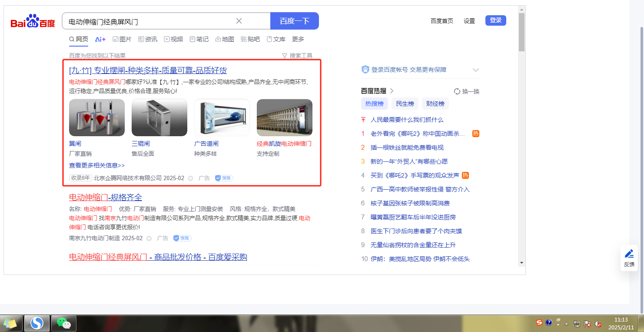The height and width of the screenshot is (332, 644).
Task: Open WeChat from the taskbar
Action: click(64, 323)
